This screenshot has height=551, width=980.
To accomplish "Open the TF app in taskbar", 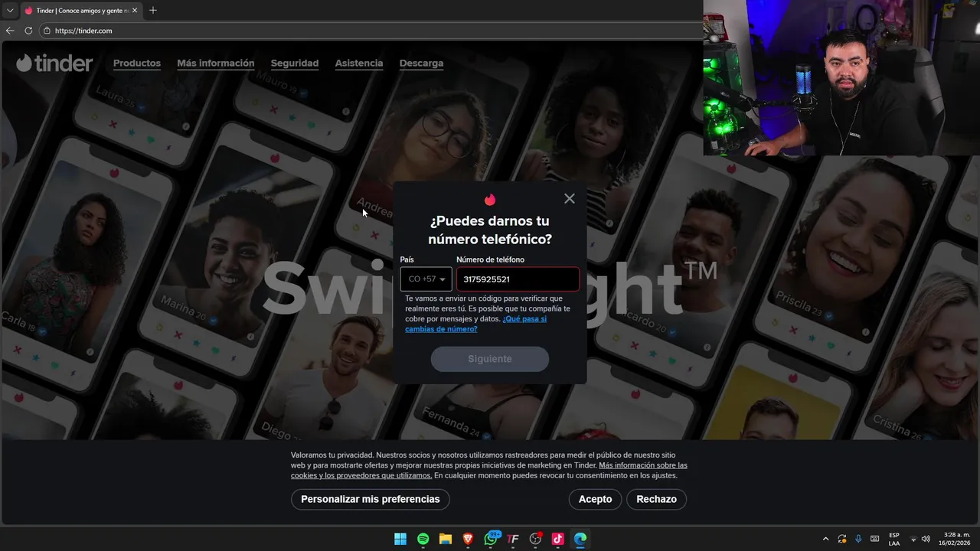I will click(x=513, y=539).
